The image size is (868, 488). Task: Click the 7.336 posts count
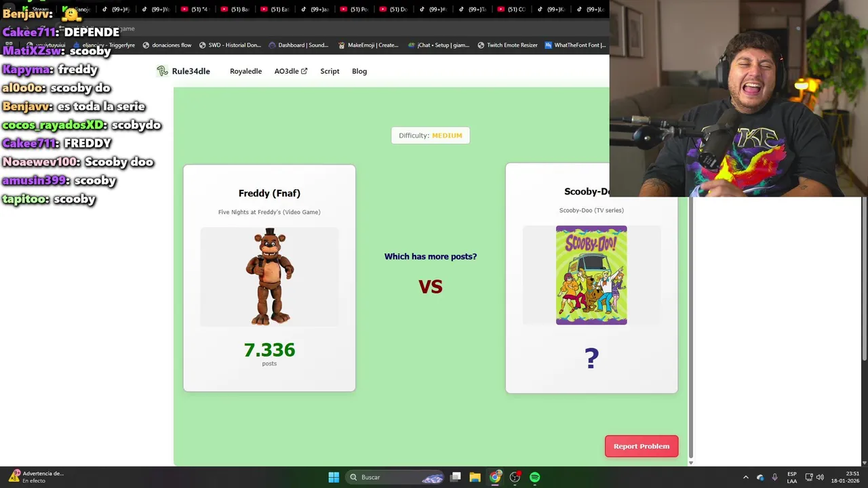[x=269, y=350]
